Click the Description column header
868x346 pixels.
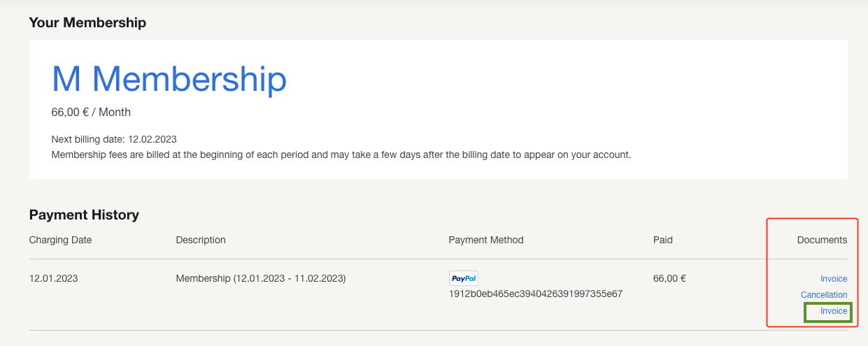[x=201, y=240]
